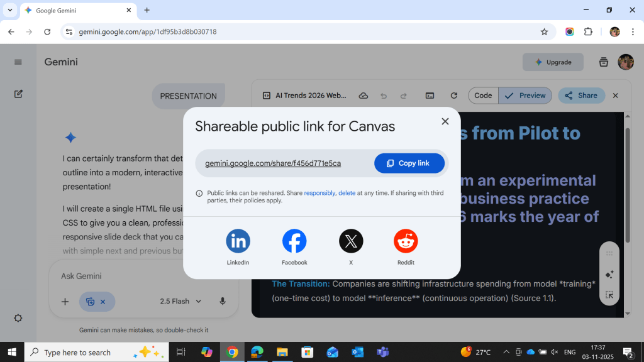Open tab search dropdown in Chrome
The width and height of the screenshot is (644, 362).
9,10
